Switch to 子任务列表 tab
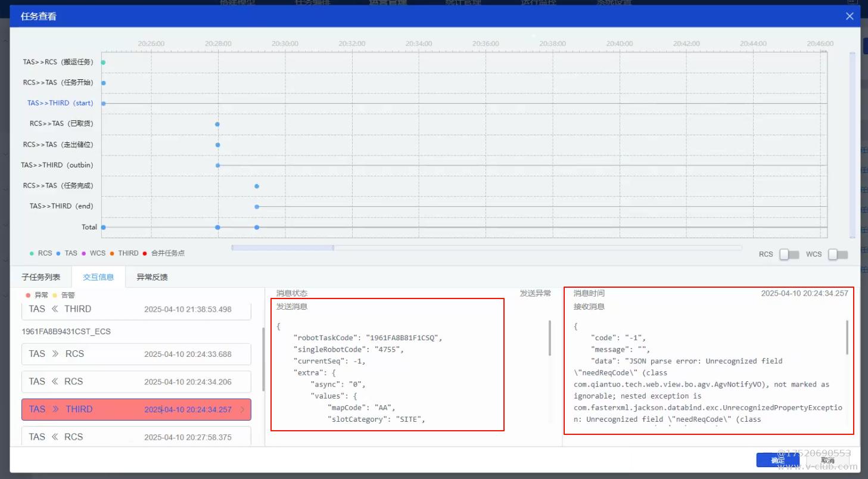The height and width of the screenshot is (479, 868). pos(41,277)
